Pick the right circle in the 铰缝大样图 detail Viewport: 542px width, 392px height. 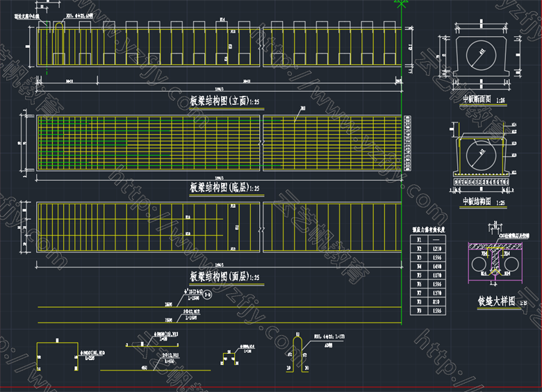click(x=511, y=265)
